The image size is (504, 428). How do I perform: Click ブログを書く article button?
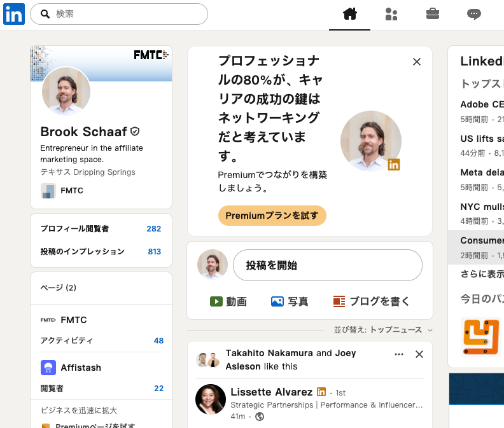point(371,301)
